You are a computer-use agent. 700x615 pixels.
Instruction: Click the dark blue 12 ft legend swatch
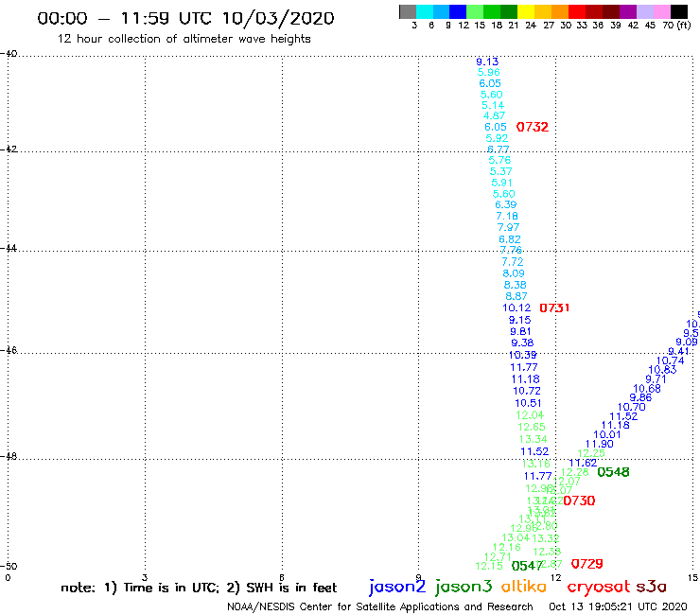[458, 11]
